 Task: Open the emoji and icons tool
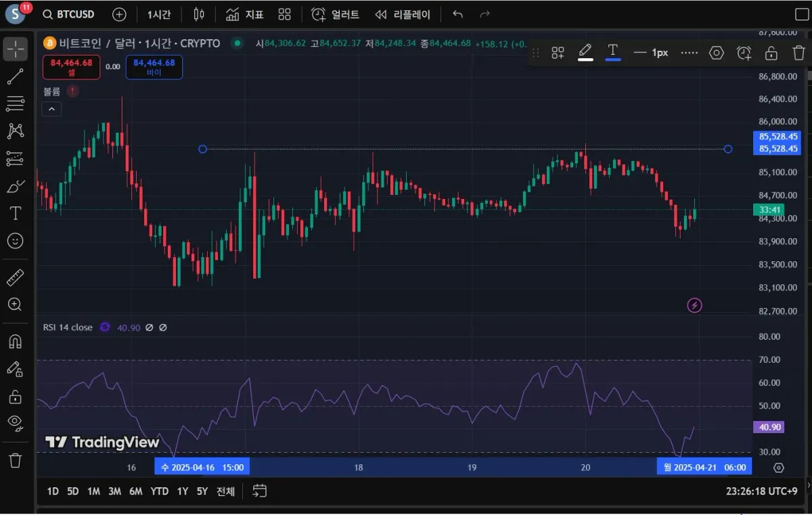[15, 240]
